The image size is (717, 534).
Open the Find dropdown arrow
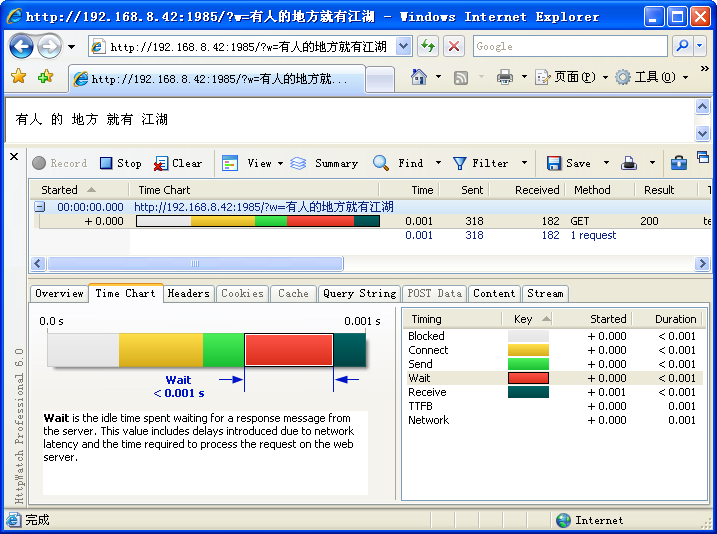[x=438, y=163]
